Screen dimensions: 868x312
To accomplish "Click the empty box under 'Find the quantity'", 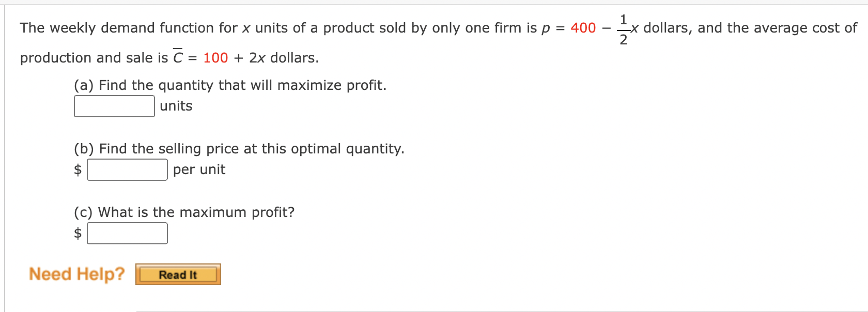I will click(x=114, y=106).
